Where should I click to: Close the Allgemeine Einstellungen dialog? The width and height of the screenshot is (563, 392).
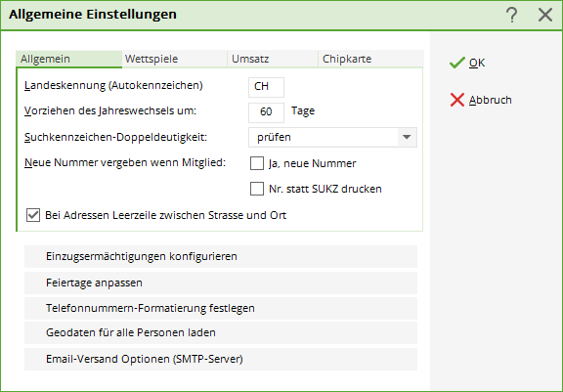(545, 15)
